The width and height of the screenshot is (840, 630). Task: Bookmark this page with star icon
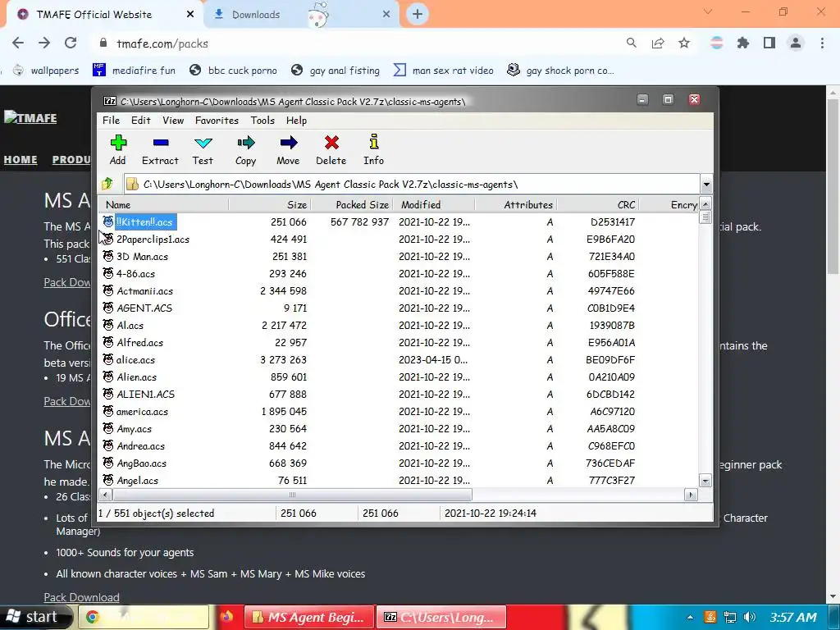[x=684, y=43]
